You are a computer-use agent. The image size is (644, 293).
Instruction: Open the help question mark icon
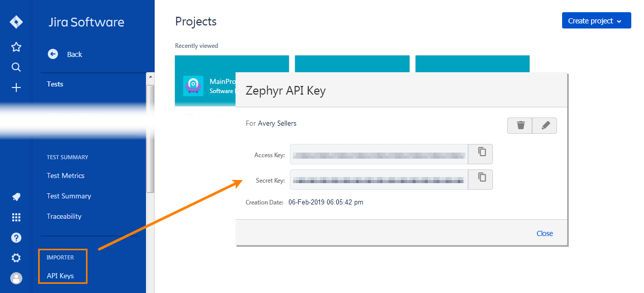[x=16, y=237]
